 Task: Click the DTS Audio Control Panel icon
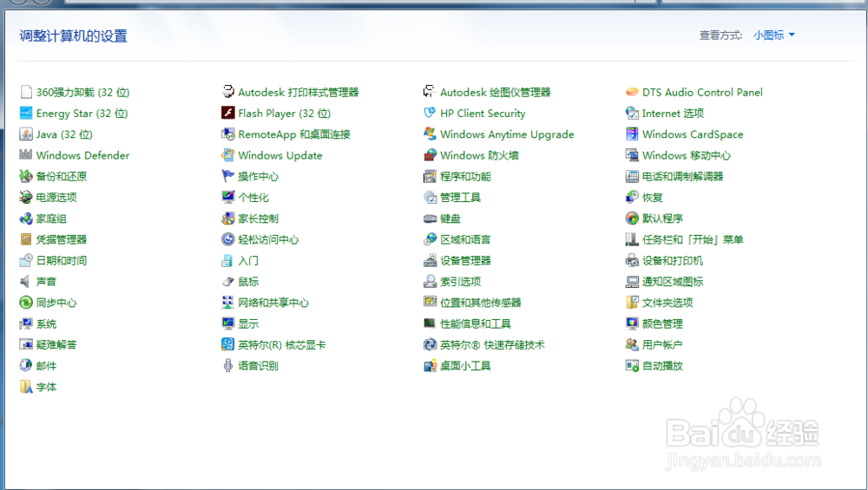tap(632, 92)
